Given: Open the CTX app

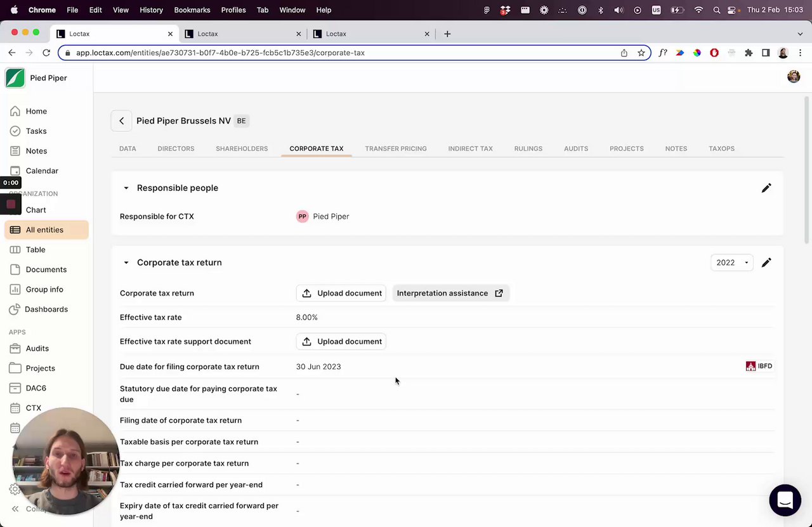Looking at the screenshot, I should pyautogui.click(x=33, y=408).
